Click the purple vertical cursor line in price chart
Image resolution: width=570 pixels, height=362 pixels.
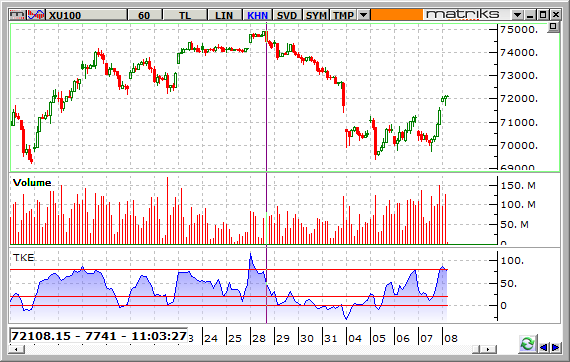pyautogui.click(x=266, y=97)
